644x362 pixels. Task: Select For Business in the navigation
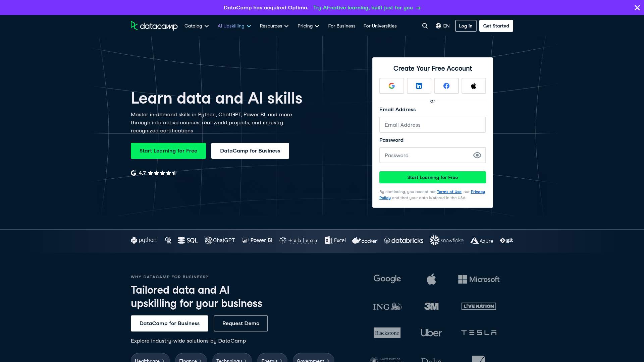tap(341, 26)
